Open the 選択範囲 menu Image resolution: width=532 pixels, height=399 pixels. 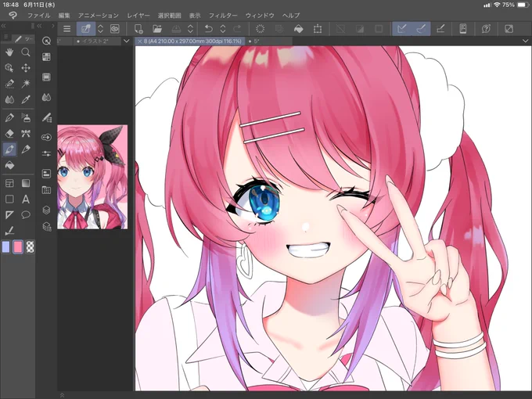(x=169, y=16)
